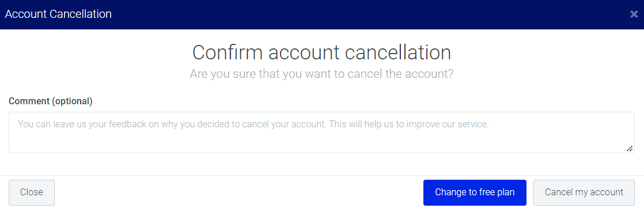Click the word '(optional)' beside Comment

tap(72, 101)
